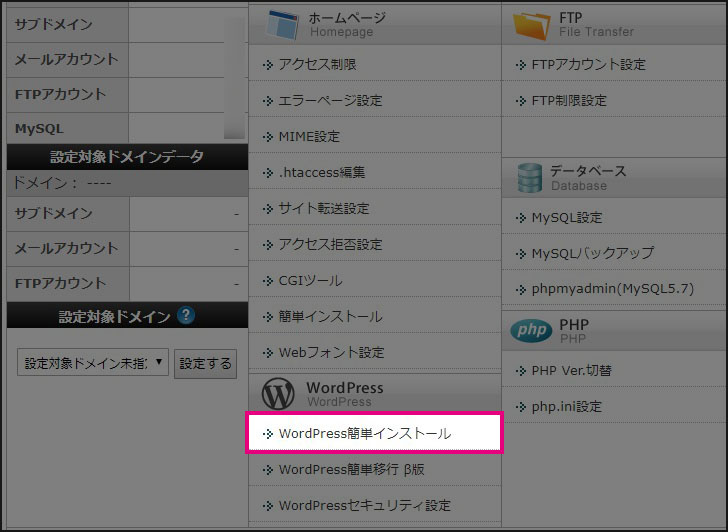This screenshot has height=532, width=728.
Task: Open .htaccess編集 link
Action: [x=322, y=172]
